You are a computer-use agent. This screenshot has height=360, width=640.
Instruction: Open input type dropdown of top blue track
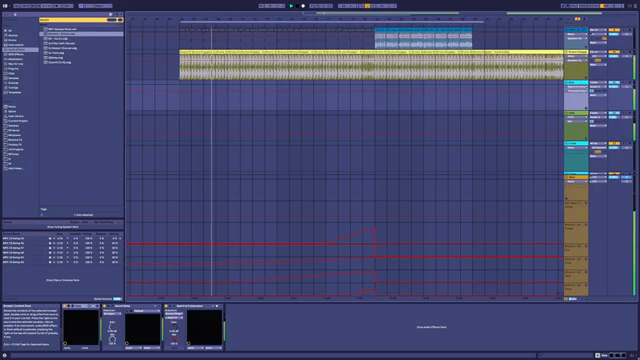(x=598, y=30)
